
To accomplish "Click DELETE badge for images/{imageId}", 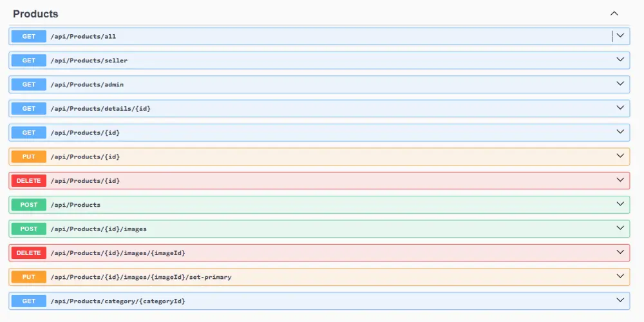I will [x=29, y=253].
